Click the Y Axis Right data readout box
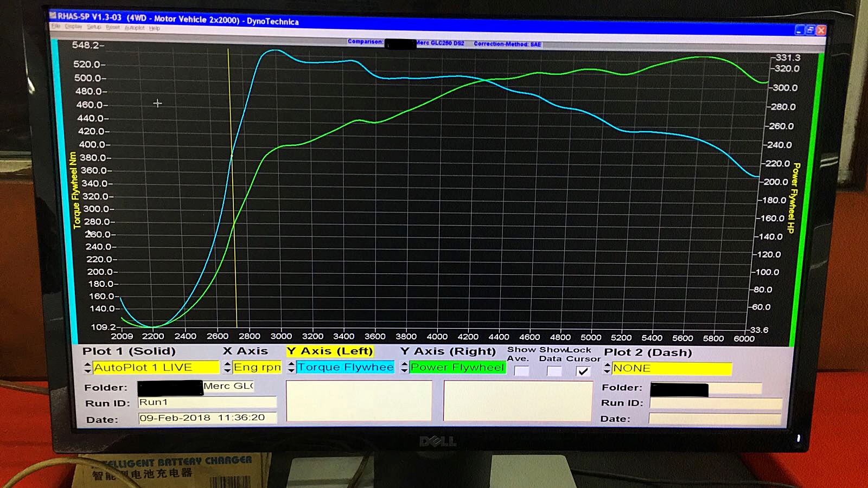 pos(518,401)
